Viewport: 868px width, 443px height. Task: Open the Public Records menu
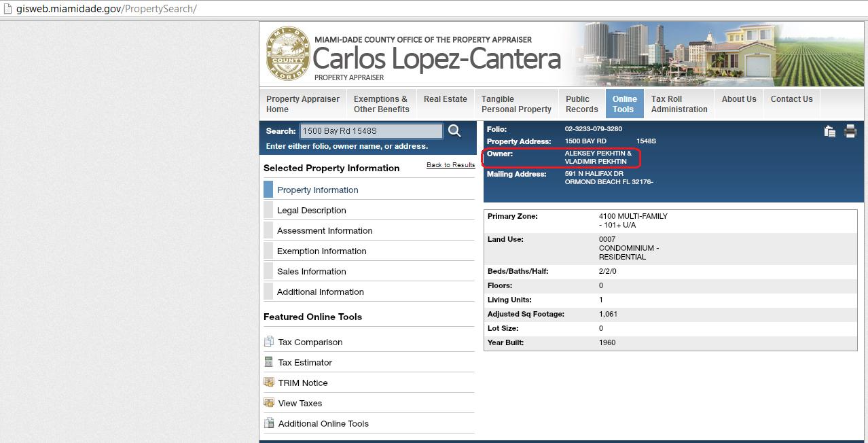581,104
